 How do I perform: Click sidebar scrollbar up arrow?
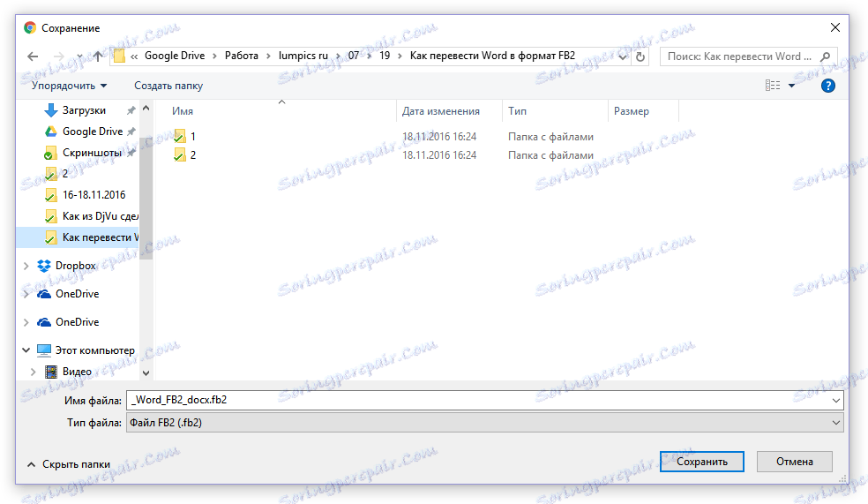coord(146,109)
